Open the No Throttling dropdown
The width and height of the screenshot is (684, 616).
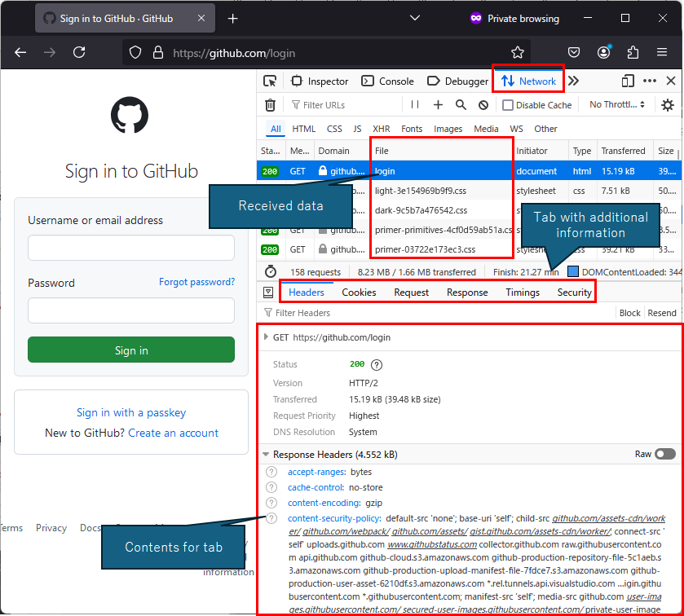click(616, 104)
